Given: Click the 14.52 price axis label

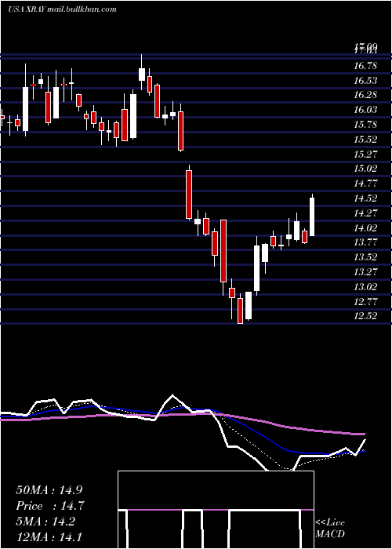Looking at the screenshot, I should [x=365, y=198].
